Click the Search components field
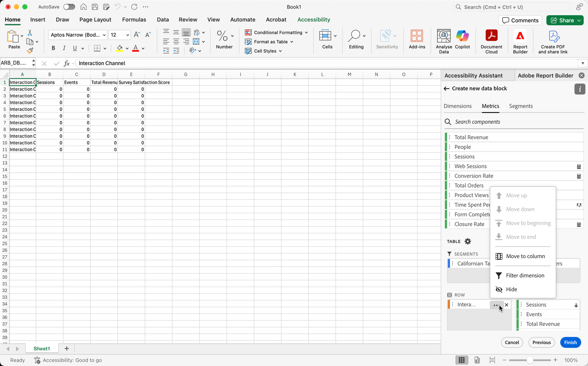 tap(514, 122)
